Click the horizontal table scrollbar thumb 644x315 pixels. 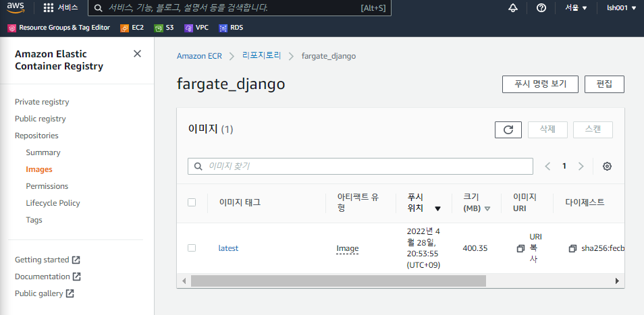tap(338, 281)
